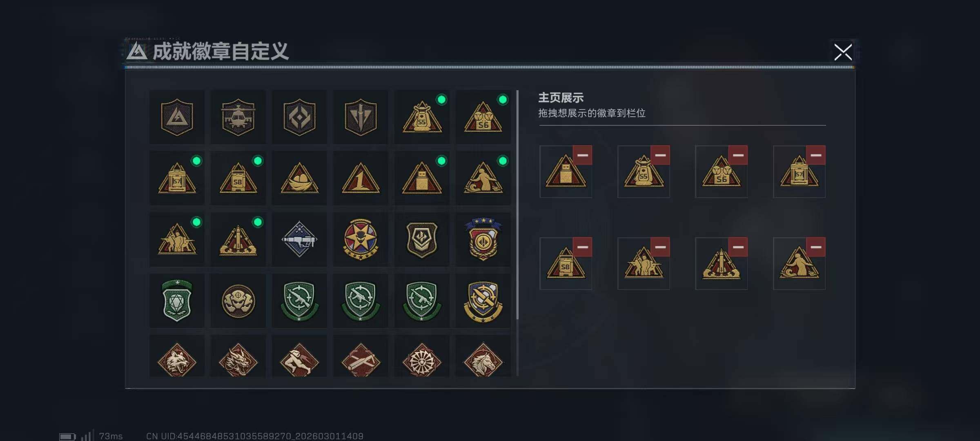The image size is (980, 441).
Task: Select the gold number 1 triangle badge
Action: click(361, 178)
